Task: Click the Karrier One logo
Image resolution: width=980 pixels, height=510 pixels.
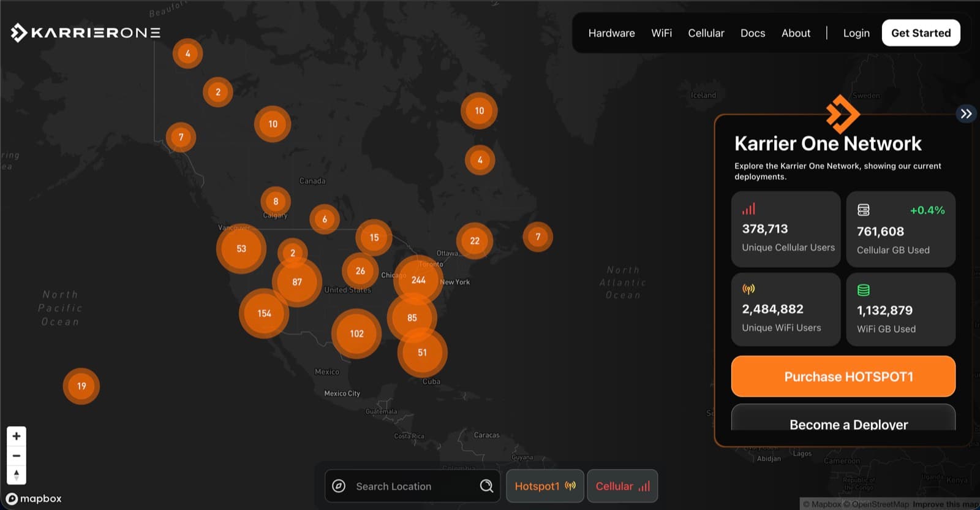Action: click(86, 32)
